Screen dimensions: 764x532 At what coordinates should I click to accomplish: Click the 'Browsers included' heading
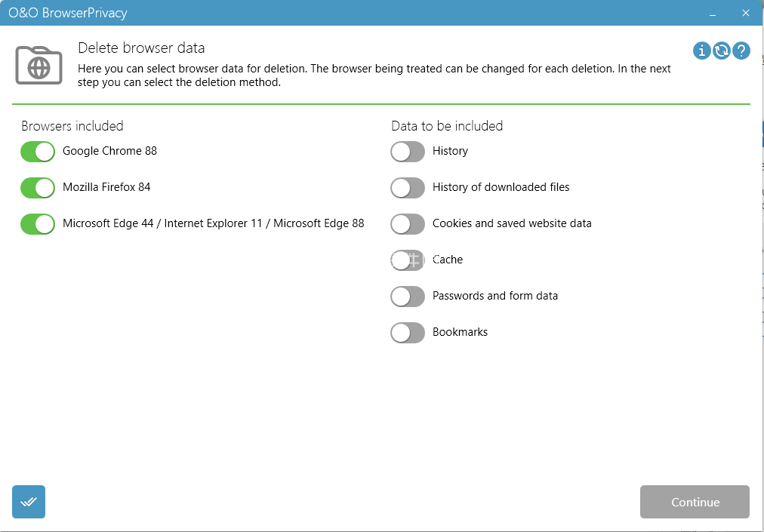(72, 126)
